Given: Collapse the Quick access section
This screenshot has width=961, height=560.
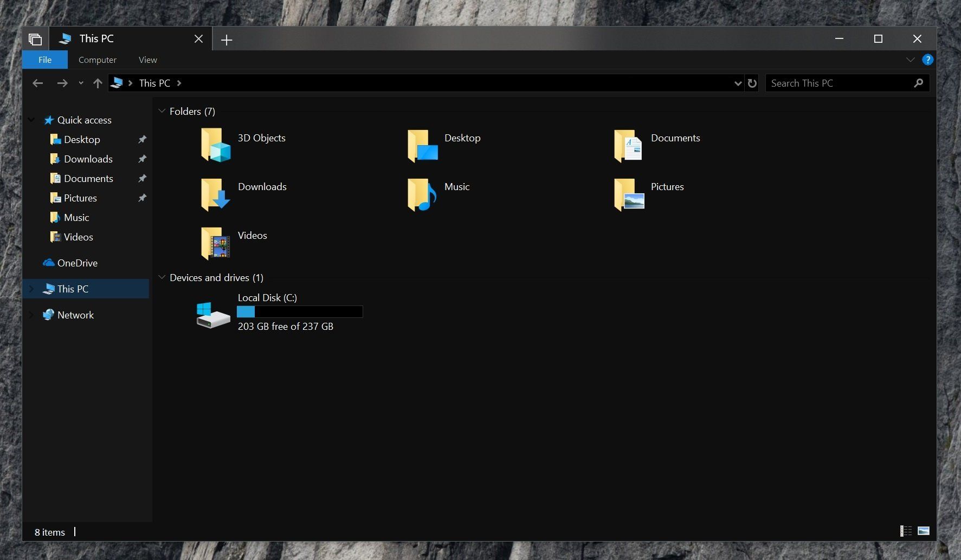Looking at the screenshot, I should click(x=31, y=120).
